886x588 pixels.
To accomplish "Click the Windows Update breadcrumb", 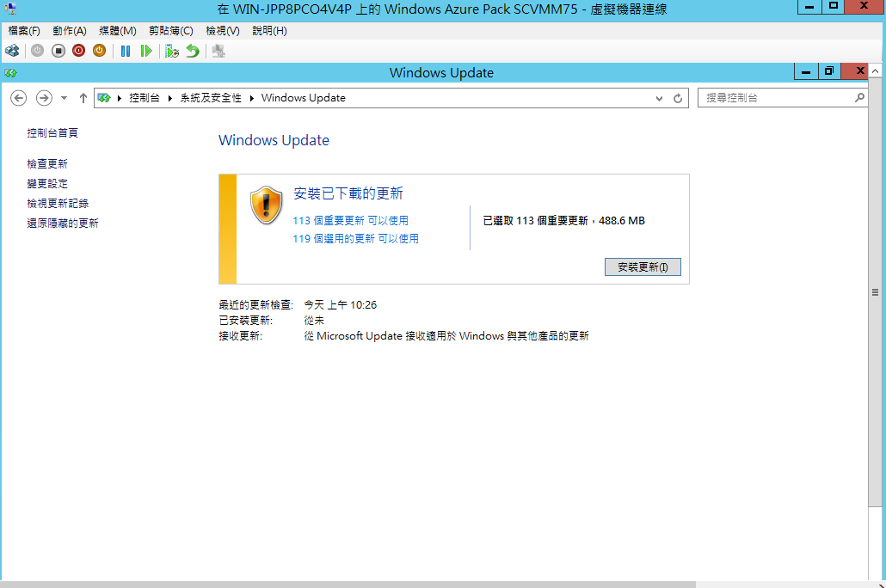I will [304, 98].
